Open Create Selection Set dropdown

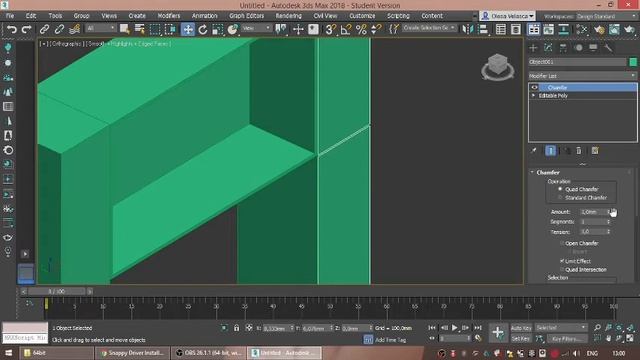tap(429, 28)
